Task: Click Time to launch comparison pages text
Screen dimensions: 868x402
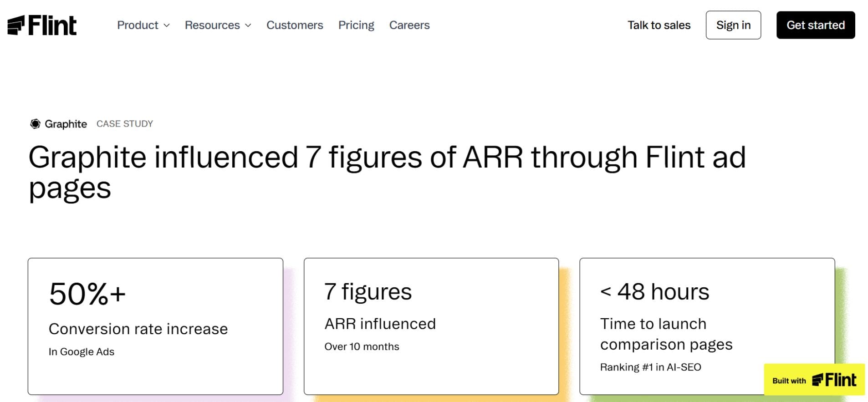Action: click(666, 334)
